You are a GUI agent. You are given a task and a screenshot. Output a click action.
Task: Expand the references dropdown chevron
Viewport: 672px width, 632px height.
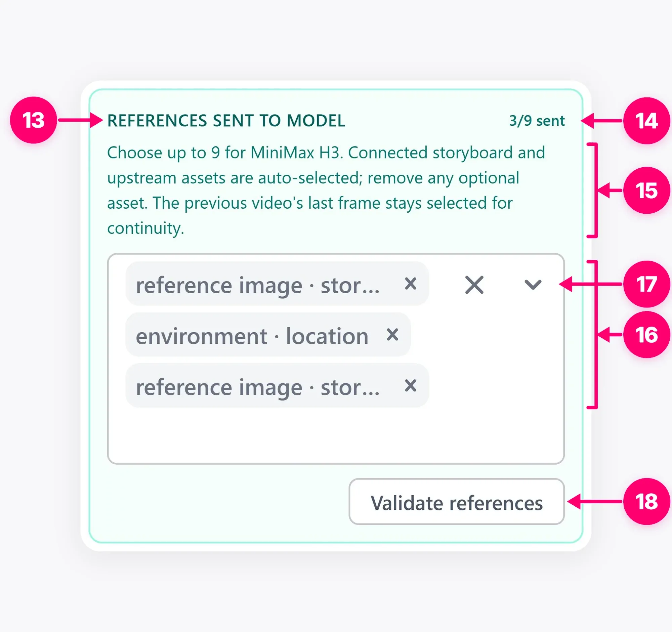pyautogui.click(x=533, y=285)
